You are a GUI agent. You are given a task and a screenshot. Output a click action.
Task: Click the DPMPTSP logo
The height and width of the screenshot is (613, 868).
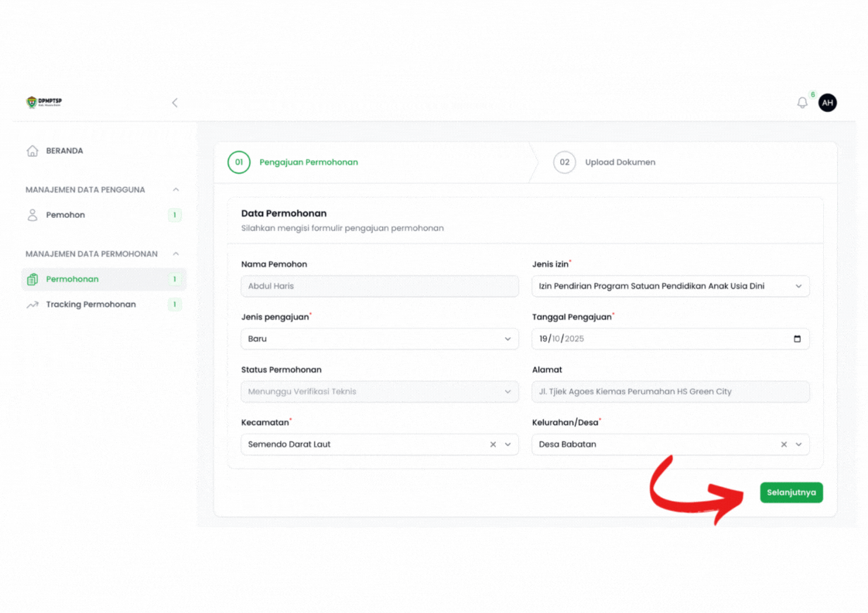(x=44, y=102)
